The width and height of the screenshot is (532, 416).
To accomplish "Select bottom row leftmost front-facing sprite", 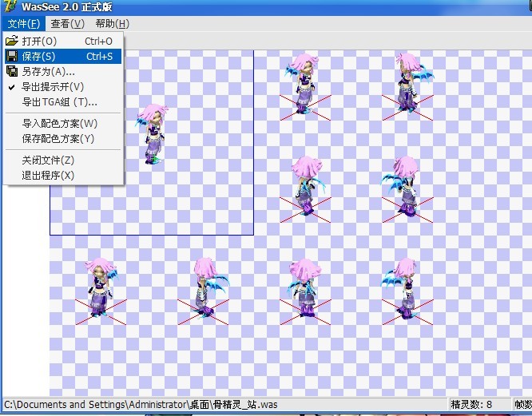I will click(x=101, y=287).
